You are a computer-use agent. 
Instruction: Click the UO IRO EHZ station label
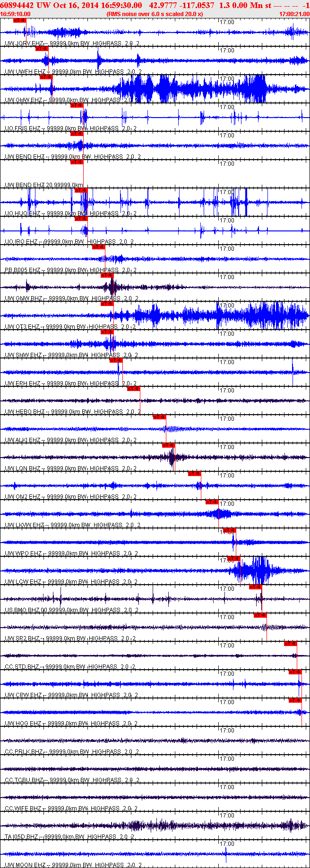(69, 242)
